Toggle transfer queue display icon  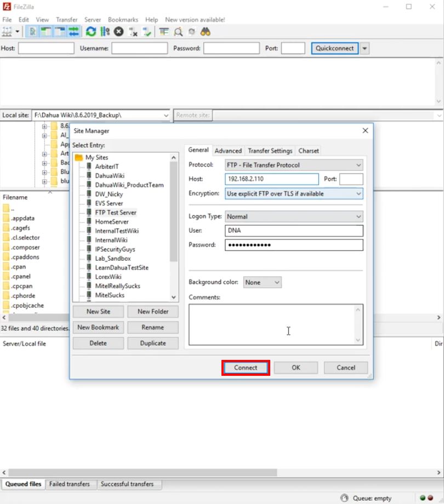73,32
